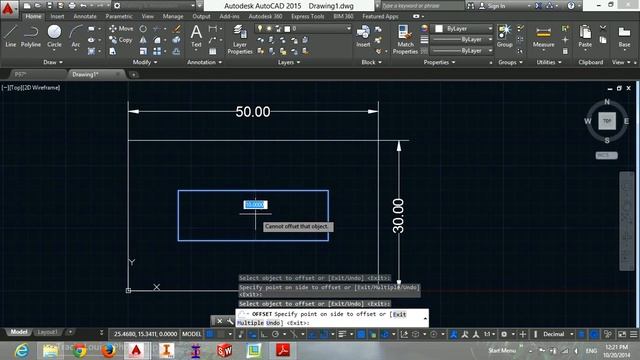Toggle Clean Screen in the status bar

click(x=622, y=334)
